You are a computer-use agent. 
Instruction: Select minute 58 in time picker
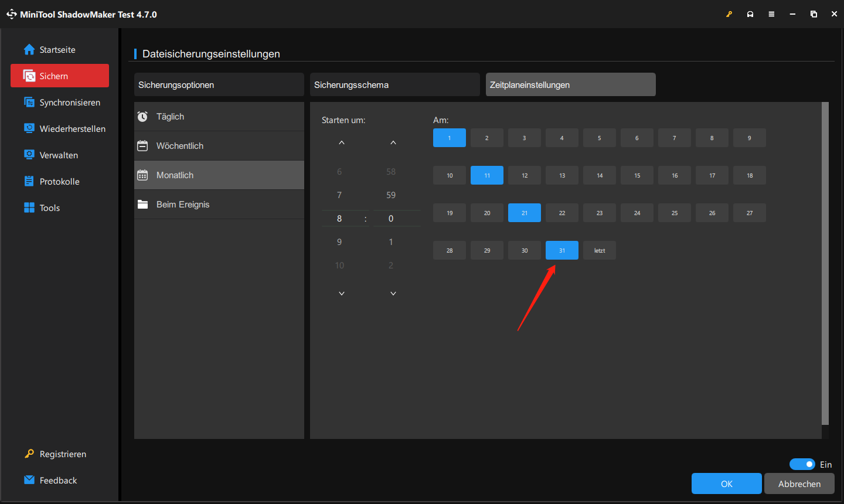pyautogui.click(x=391, y=172)
